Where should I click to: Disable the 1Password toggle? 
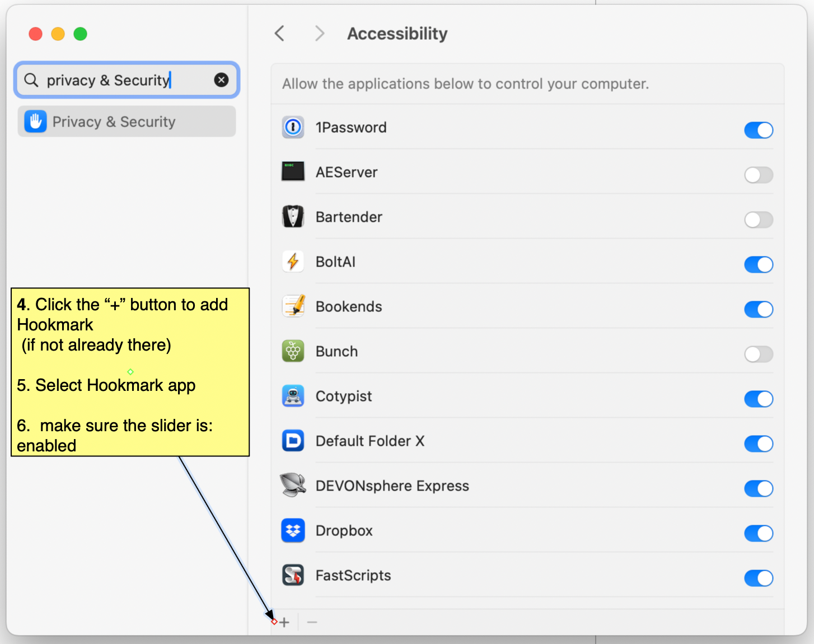[759, 130]
